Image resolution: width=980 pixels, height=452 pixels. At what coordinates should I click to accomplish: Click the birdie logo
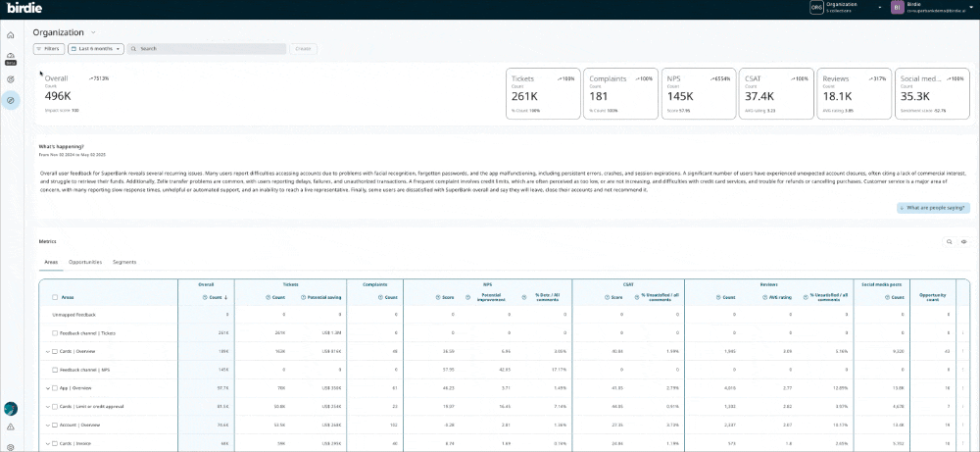tap(24, 8)
